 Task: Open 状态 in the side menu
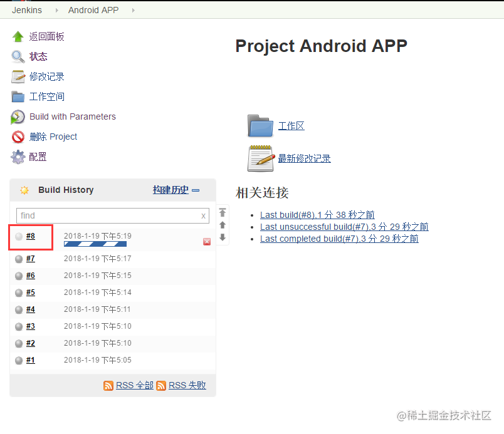click(38, 56)
